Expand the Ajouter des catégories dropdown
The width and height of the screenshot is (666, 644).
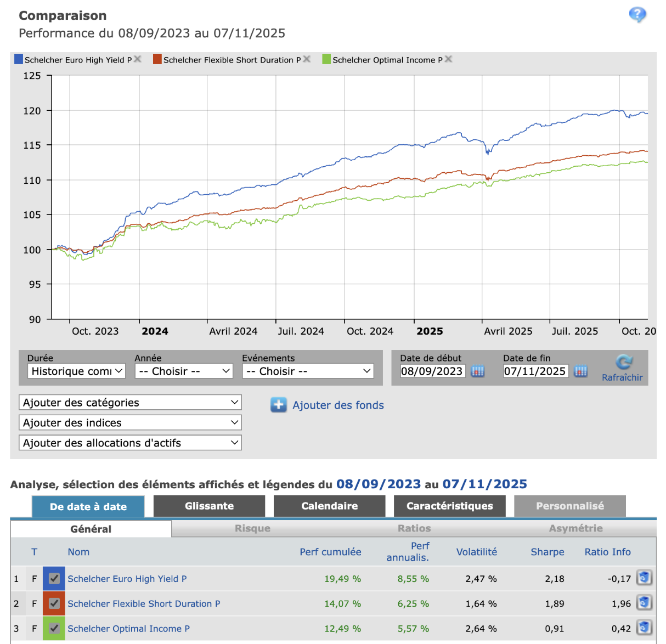tap(130, 403)
